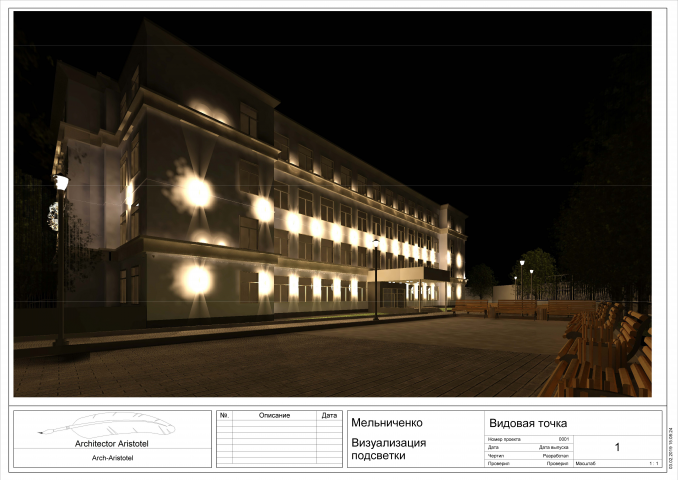Select the 'Видовая точка' sheet name

(x=528, y=423)
